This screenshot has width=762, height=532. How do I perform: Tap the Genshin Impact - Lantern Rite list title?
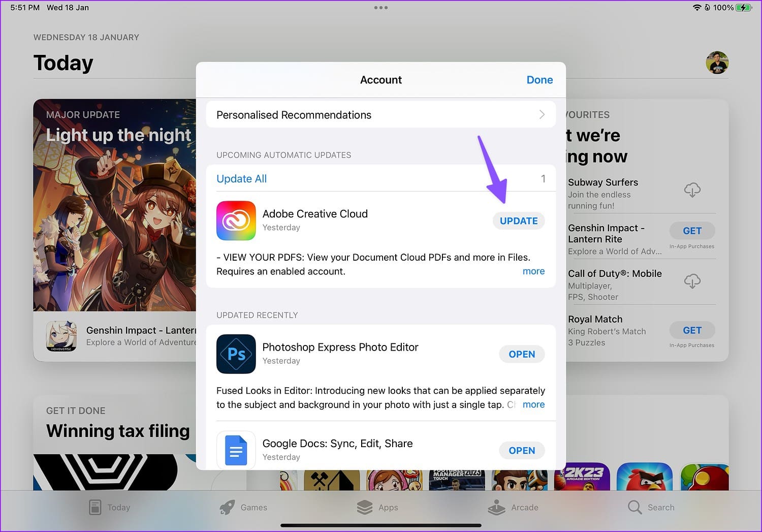click(x=606, y=234)
